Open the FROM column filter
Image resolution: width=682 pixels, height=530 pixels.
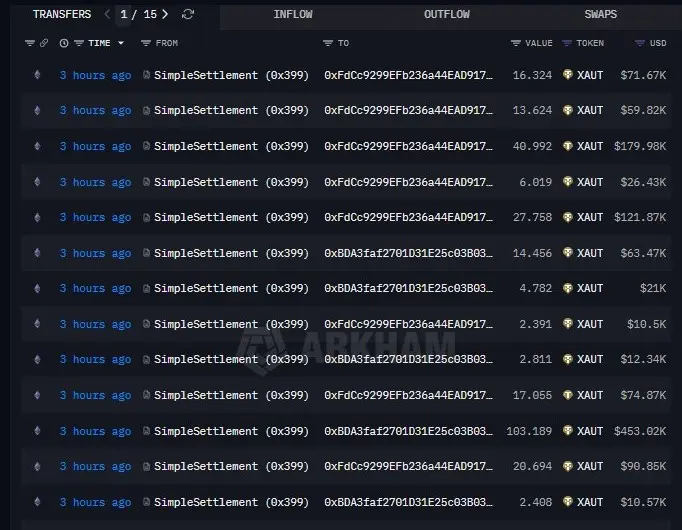tap(146, 43)
